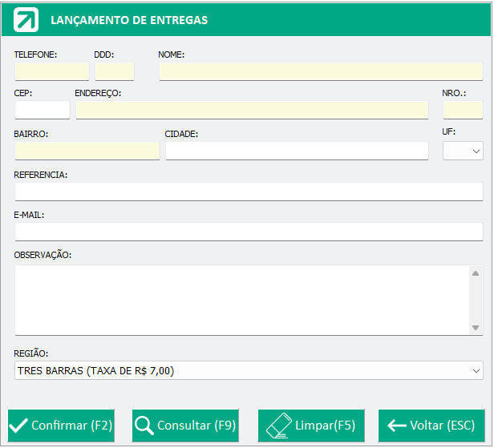Click the left arrow icon on Voltar

click(x=397, y=426)
